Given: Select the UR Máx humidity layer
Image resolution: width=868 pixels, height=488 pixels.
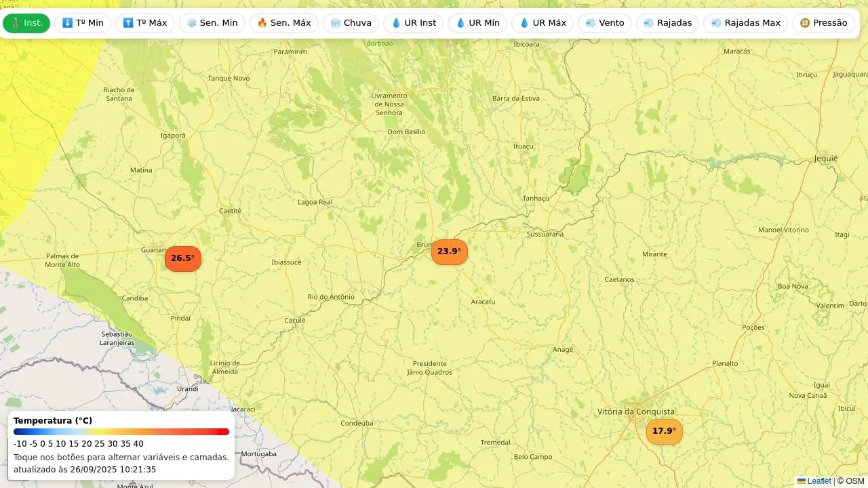Looking at the screenshot, I should [542, 23].
